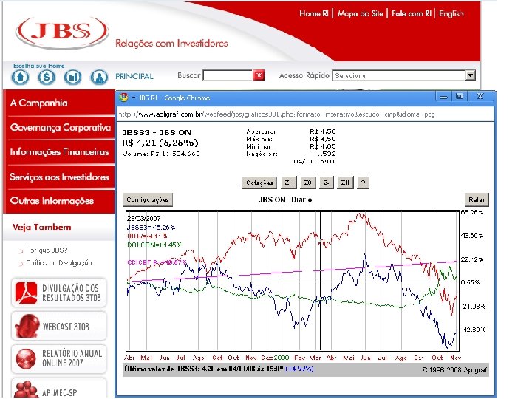
Task: Open Serviços aos Investidores menu
Action: [x=59, y=177]
